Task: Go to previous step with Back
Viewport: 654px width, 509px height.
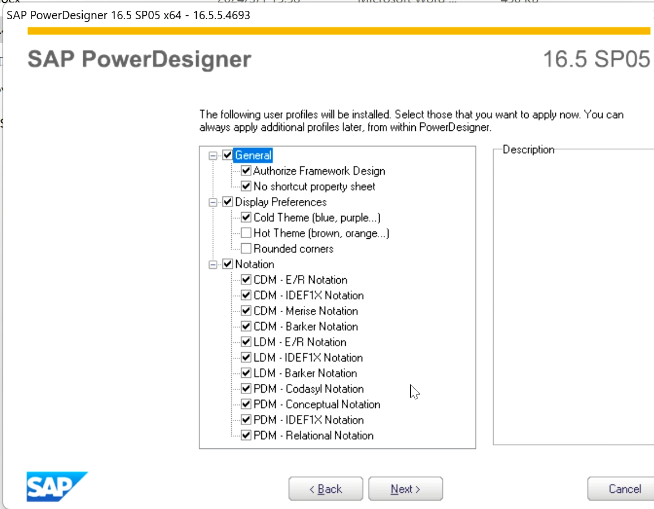Action: pyautogui.click(x=325, y=489)
